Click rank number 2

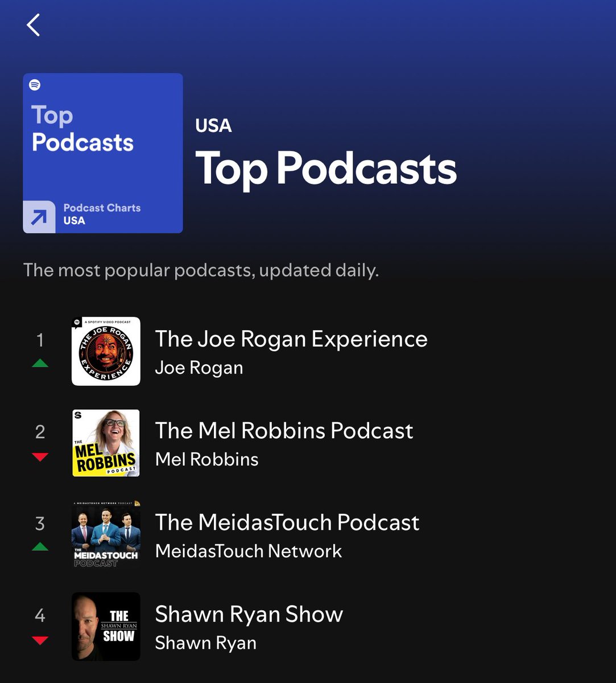40,432
